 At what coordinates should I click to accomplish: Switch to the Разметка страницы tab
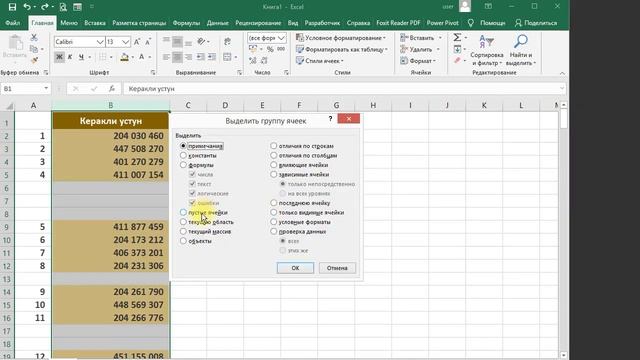pos(139,23)
